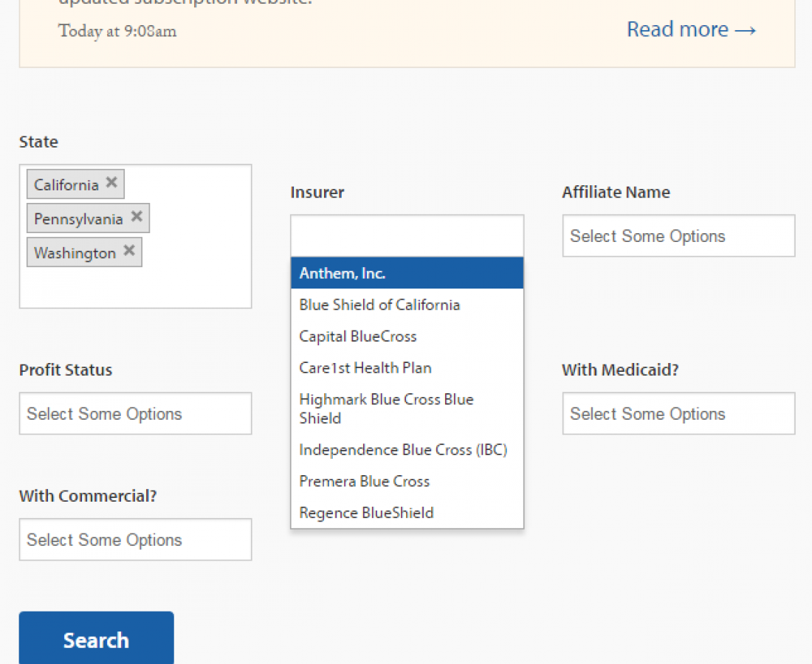This screenshot has height=664, width=812.
Task: Open the Affiliate Name options dropdown
Action: coord(678,236)
